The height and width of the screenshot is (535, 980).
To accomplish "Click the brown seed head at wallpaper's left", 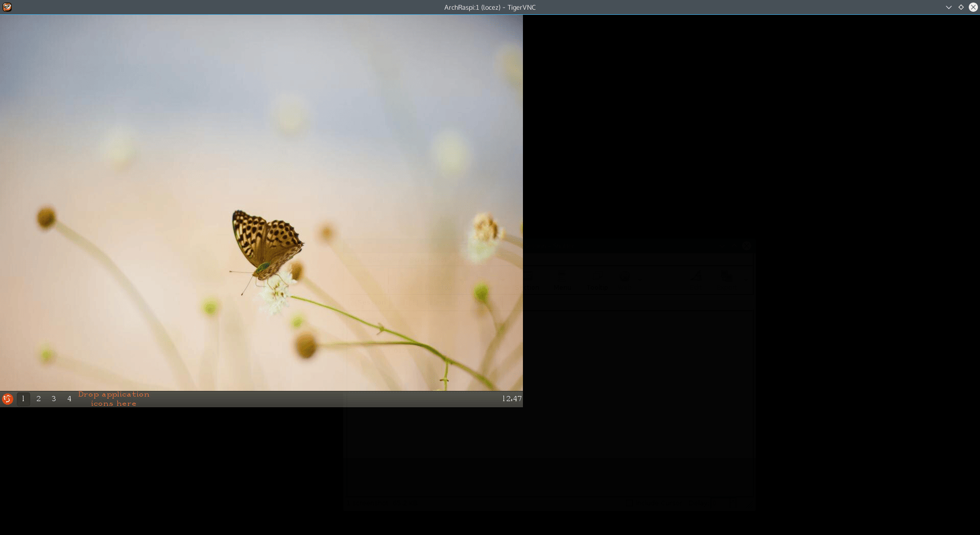I will click(46, 218).
